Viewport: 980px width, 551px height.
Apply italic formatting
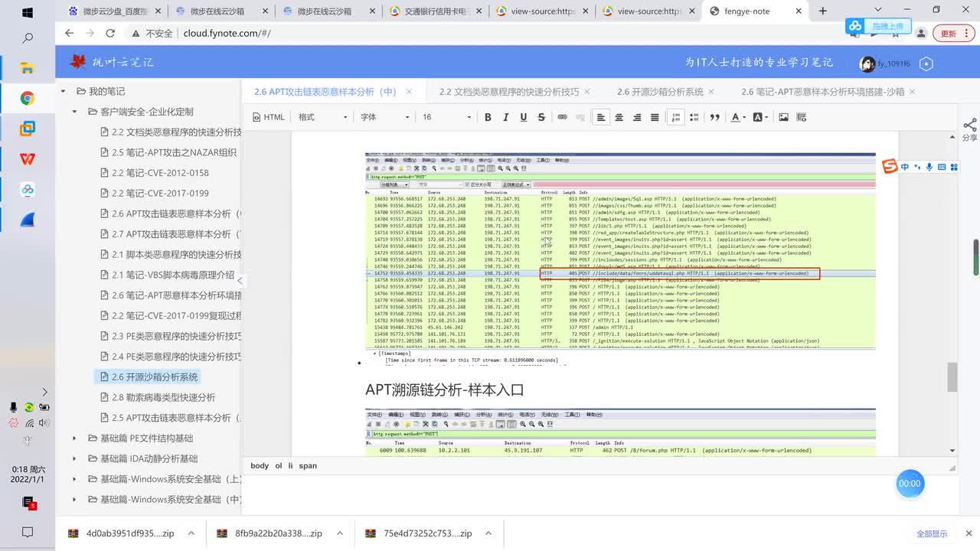coord(505,117)
